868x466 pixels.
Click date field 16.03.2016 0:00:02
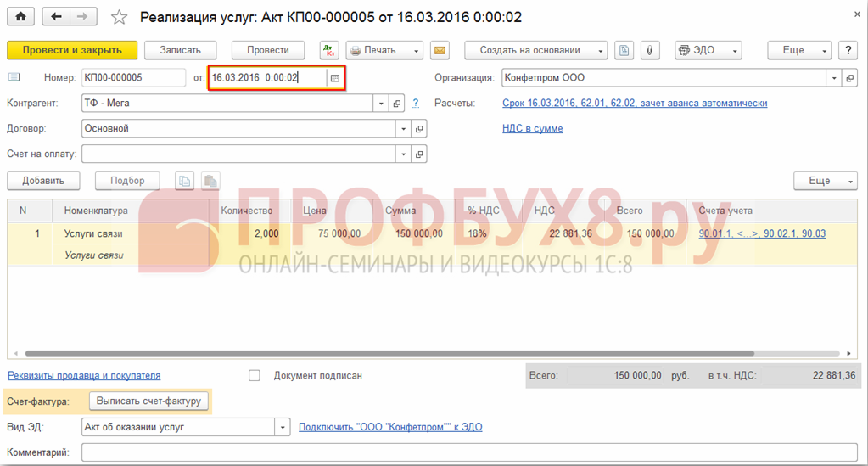(268, 78)
